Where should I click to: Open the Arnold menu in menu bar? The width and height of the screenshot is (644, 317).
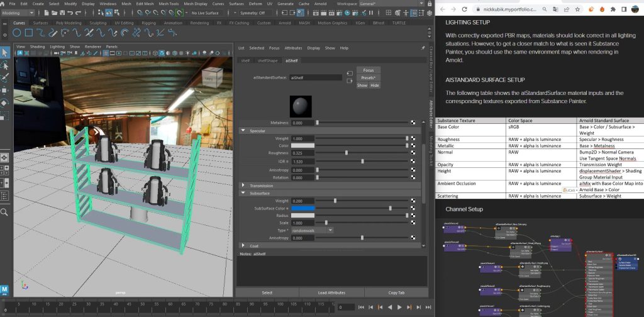(x=320, y=4)
